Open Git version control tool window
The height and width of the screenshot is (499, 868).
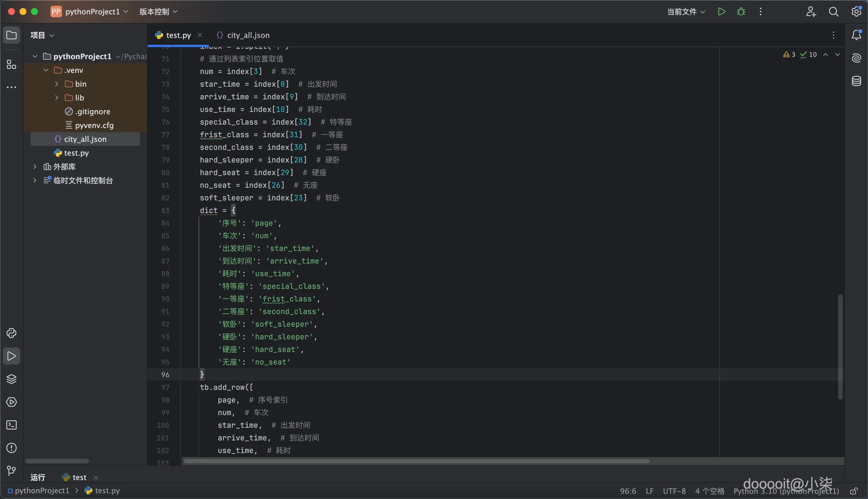coord(11,471)
